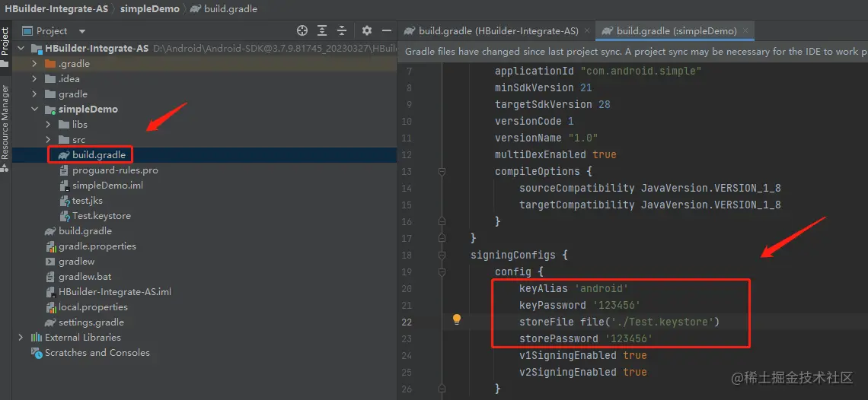The image size is (868, 400).
Task: Click storeFile file('./Test.keystore') line
Action: pos(619,322)
